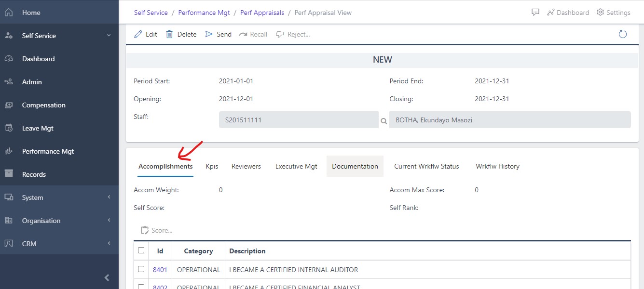This screenshot has height=289, width=644.
Task: Check the select-all checkbox in the table header
Action: tap(141, 250)
